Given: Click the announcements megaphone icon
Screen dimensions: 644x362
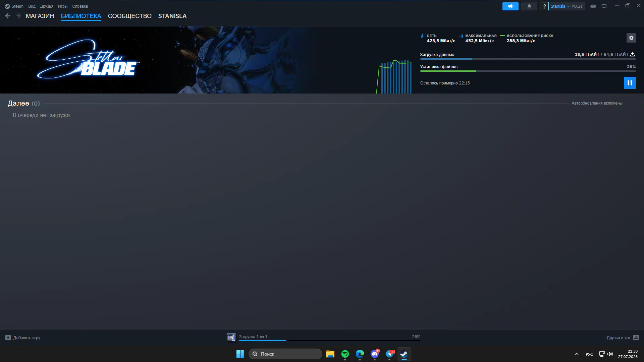Looking at the screenshot, I should pyautogui.click(x=510, y=6).
